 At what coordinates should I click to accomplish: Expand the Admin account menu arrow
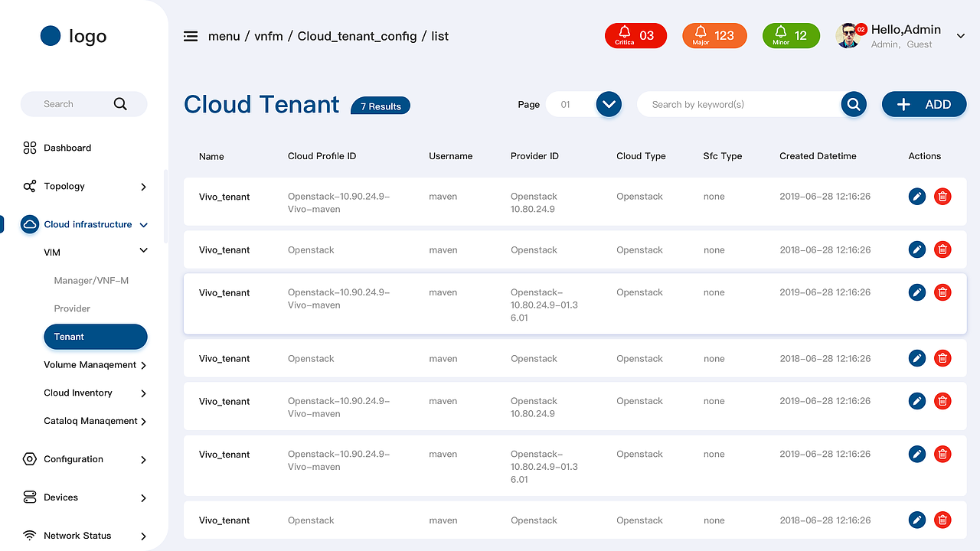pos(961,36)
